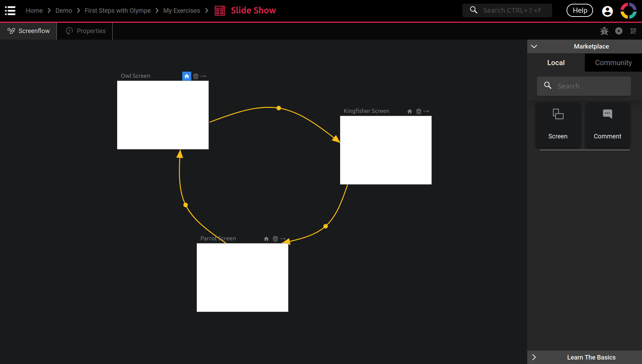Open Parrot Screen more options icon
Screen dimensions: 642x364
click(283, 239)
